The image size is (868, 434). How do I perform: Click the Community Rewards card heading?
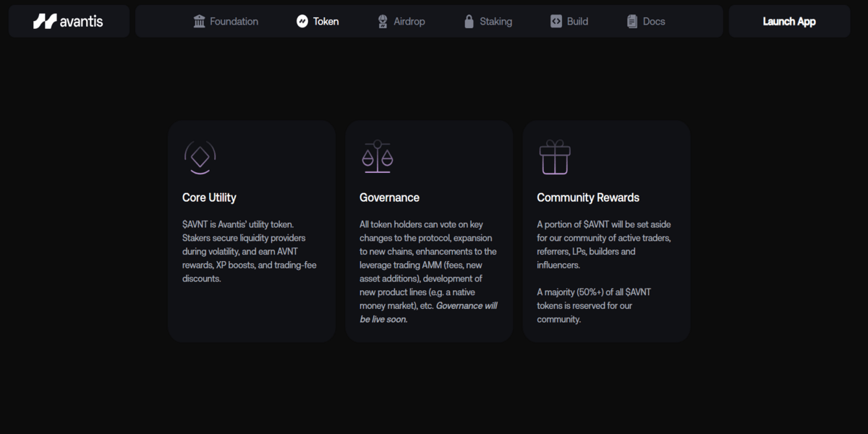click(x=588, y=197)
